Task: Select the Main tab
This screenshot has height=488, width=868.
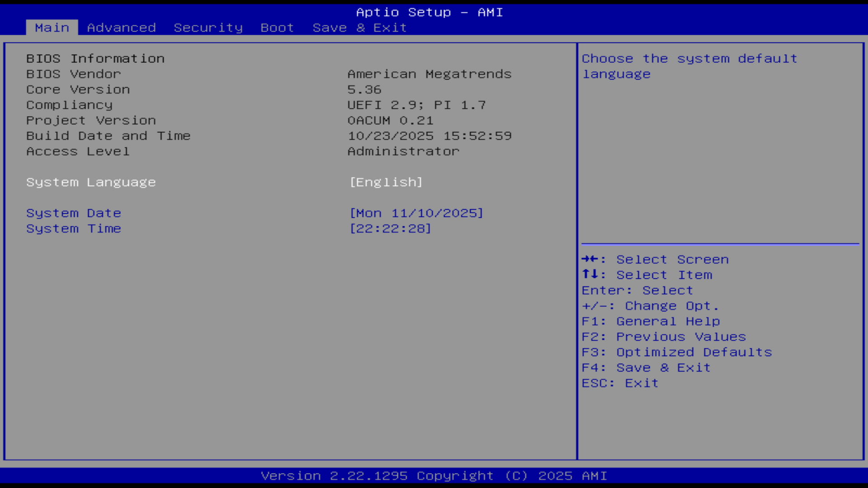Action: point(52,28)
